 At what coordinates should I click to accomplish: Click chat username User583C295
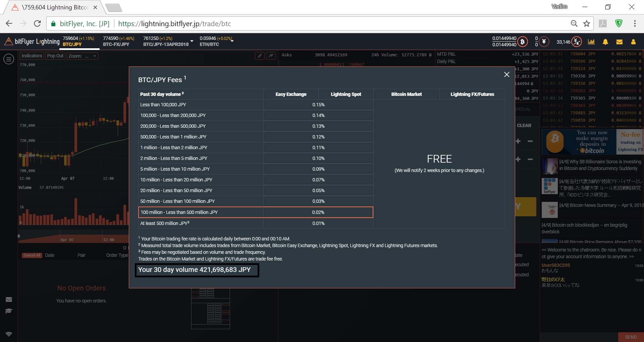[x=555, y=265]
